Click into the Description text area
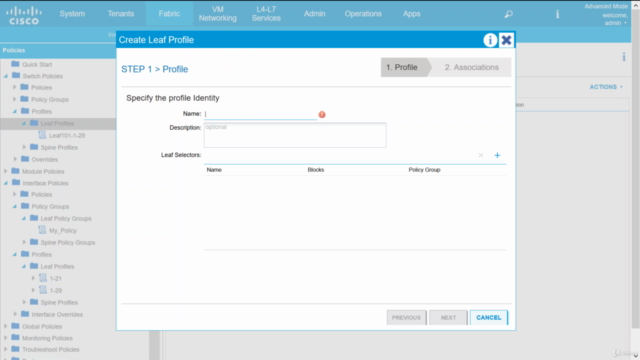640x360 pixels. point(295,135)
